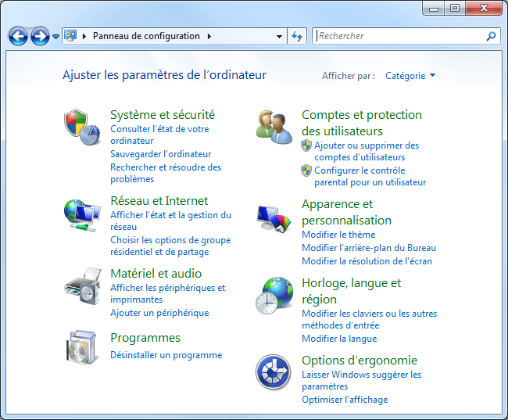This screenshot has width=508, height=420.
Task: Click the control panel icon in address bar
Action: tap(70, 36)
